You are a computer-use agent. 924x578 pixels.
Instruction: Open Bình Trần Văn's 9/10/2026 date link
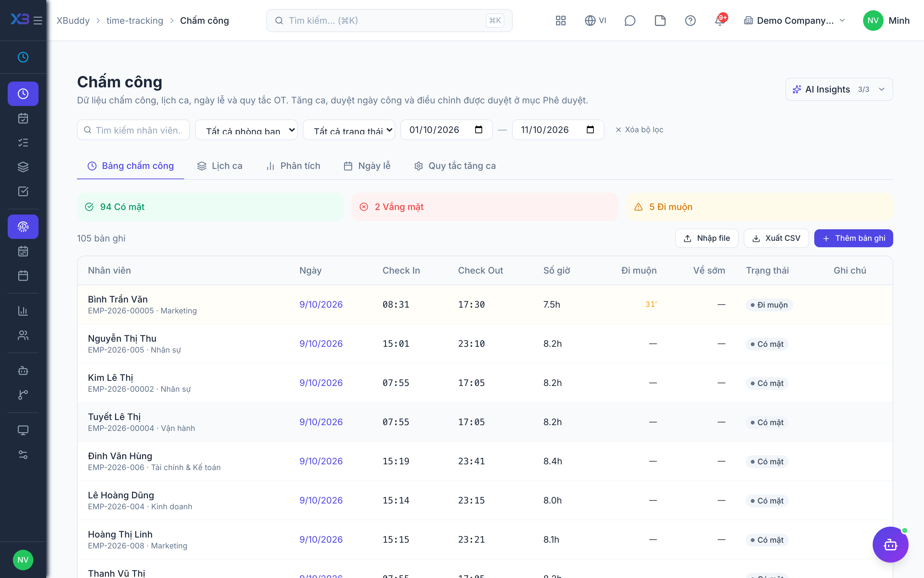point(321,305)
